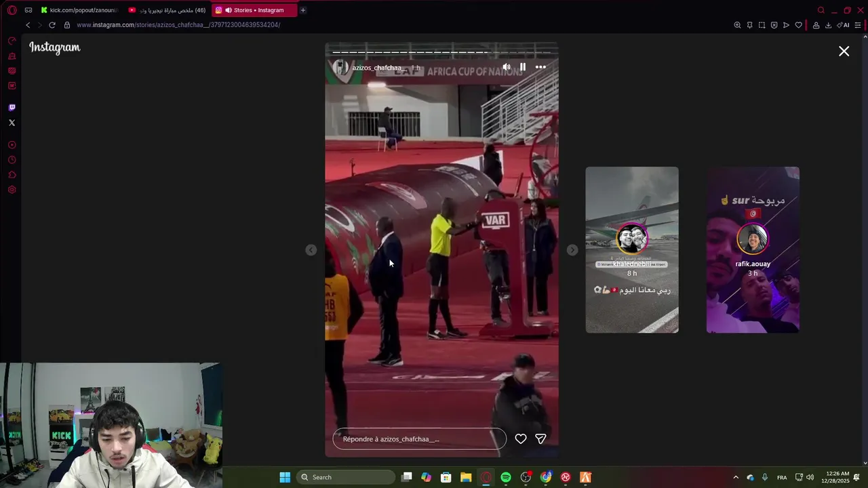Image resolution: width=868 pixels, height=488 pixels.
Task: Open the Twitch panel in the sidebar
Action: pos(12,108)
